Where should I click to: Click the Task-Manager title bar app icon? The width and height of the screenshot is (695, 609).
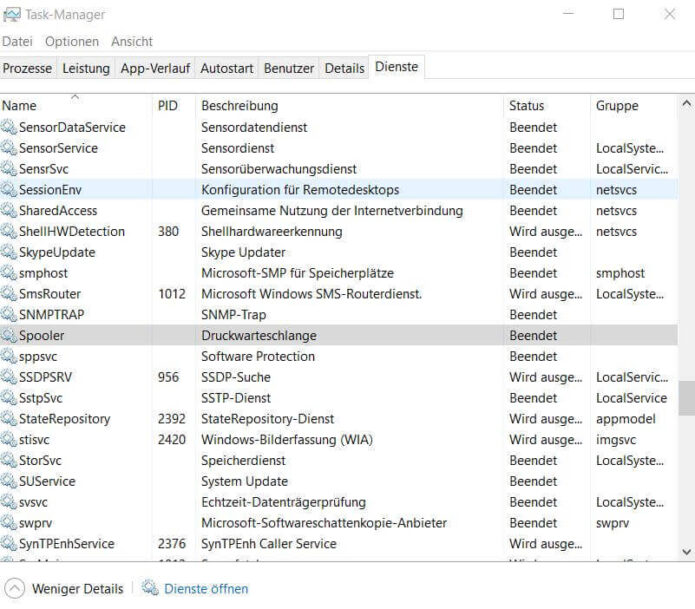tap(11, 15)
